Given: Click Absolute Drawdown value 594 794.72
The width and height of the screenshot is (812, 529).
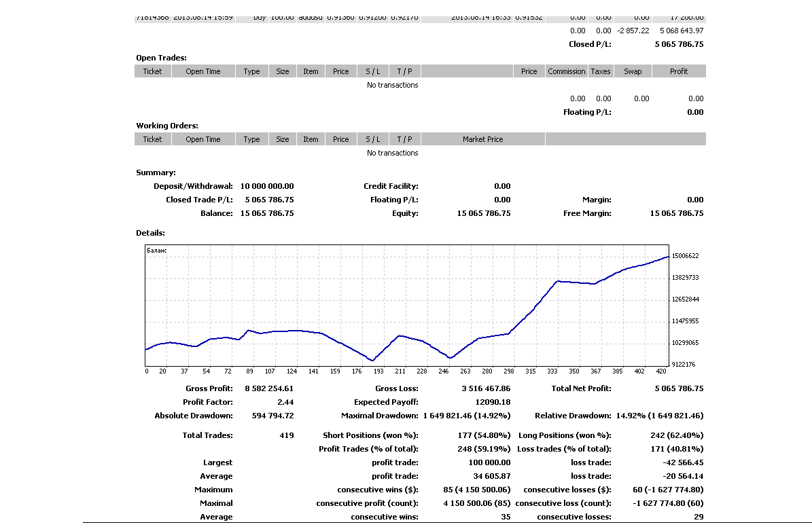Looking at the screenshot, I should pyautogui.click(x=273, y=415).
